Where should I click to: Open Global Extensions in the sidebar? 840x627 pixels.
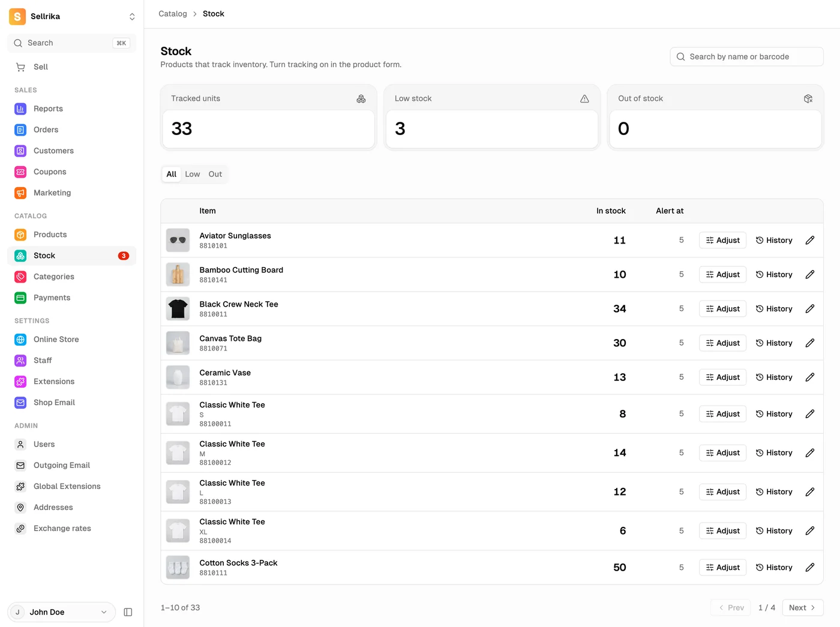click(72, 487)
